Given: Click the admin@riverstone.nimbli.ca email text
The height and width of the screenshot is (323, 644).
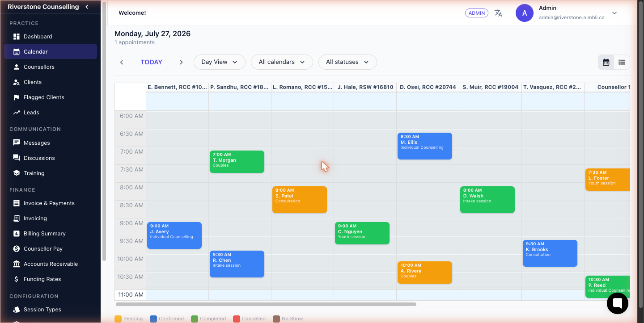Looking at the screenshot, I should click(572, 17).
